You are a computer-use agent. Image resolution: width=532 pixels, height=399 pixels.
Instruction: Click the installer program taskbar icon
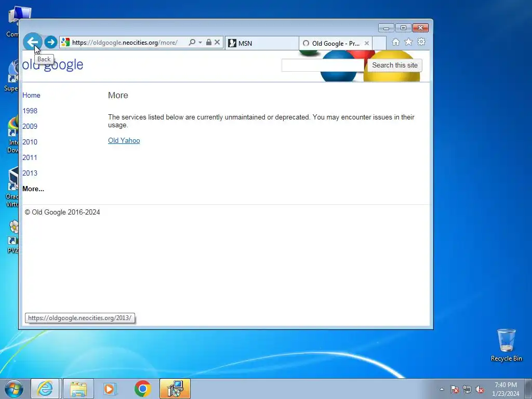(x=175, y=389)
